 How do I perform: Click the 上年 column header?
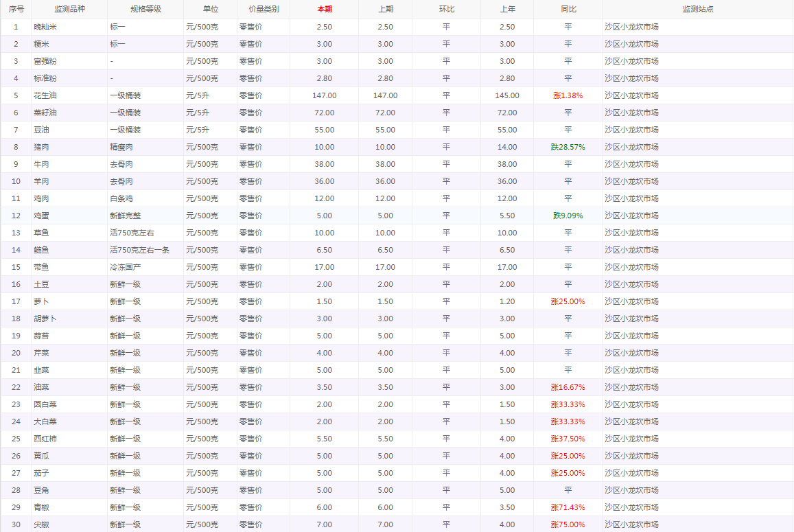point(506,9)
